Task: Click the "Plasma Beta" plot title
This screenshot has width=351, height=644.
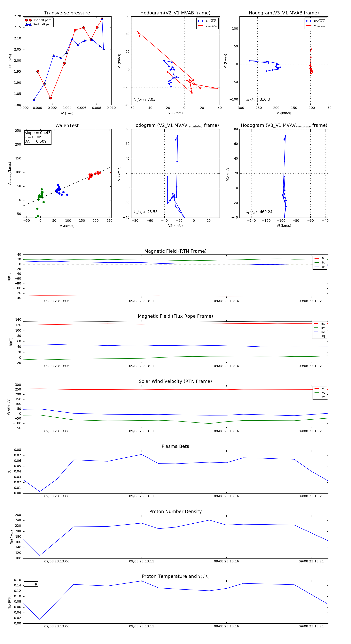Action: [175, 447]
